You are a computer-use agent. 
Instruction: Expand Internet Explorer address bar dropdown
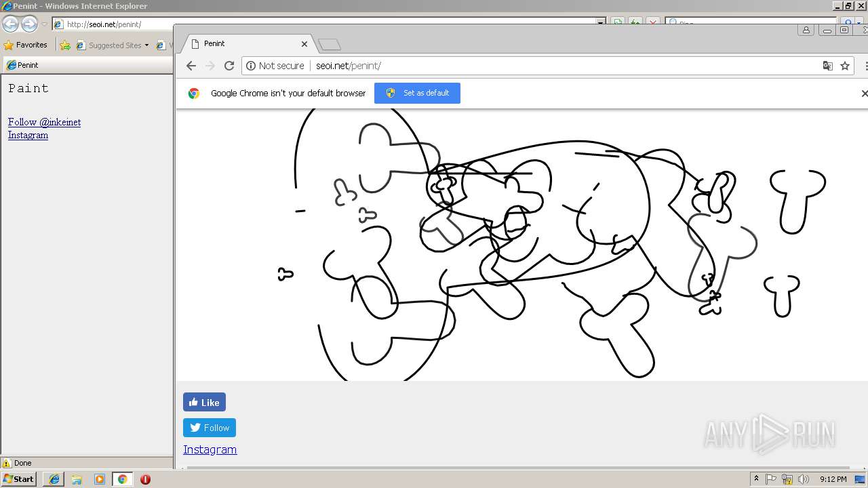[x=601, y=23]
